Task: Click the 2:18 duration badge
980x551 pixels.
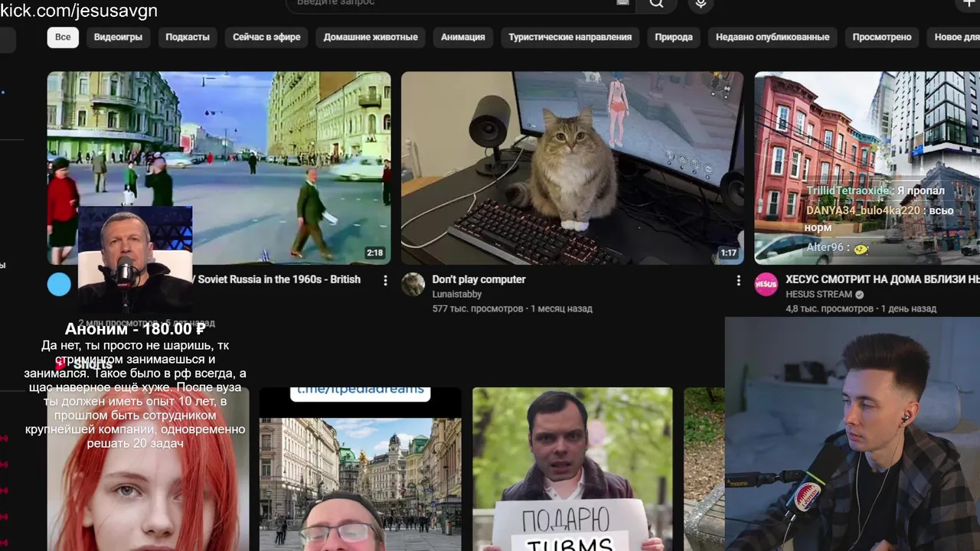Action: (374, 253)
